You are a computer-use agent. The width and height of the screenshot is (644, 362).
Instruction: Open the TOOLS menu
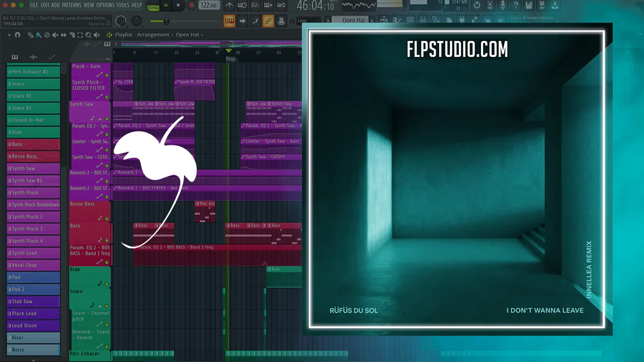pos(123,5)
